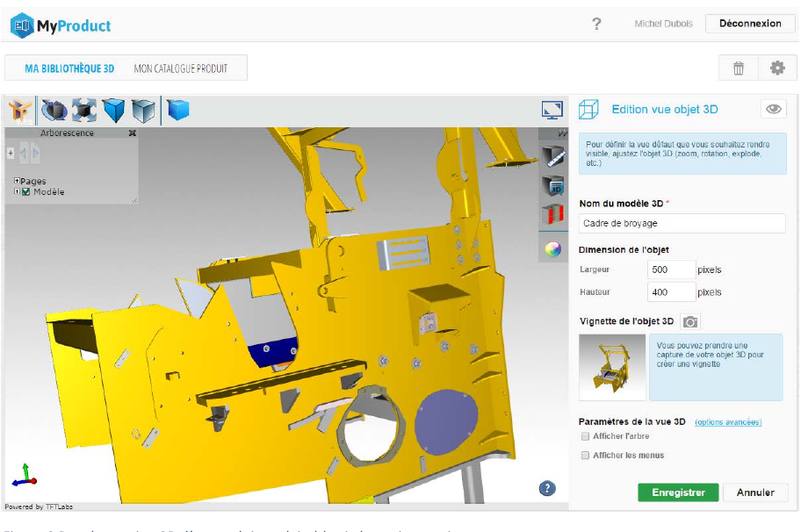The image size is (801, 532).
Task: Enable the Afficher l'arbre checkbox
Action: (586, 436)
